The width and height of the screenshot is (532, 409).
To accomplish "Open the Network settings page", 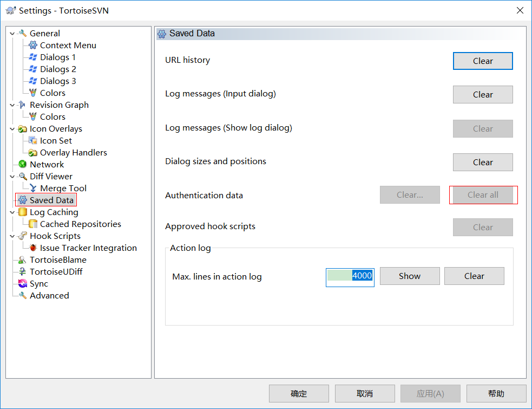I will click(x=47, y=165).
